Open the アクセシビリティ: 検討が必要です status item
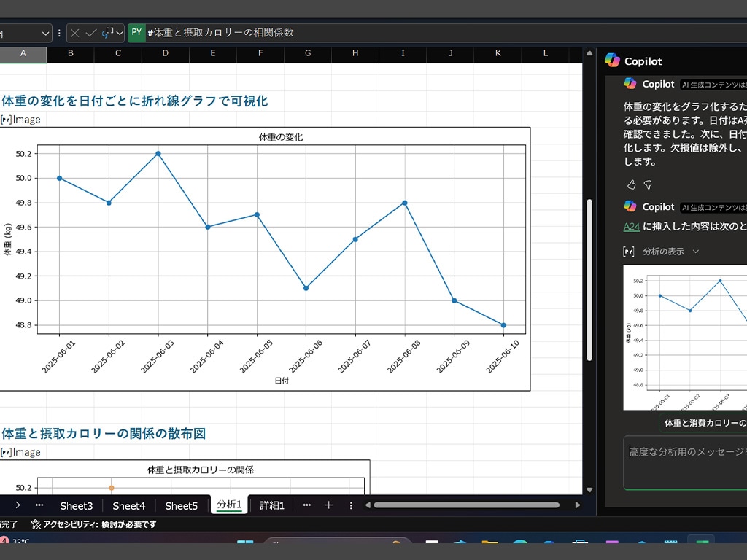747x560 pixels. click(93, 524)
